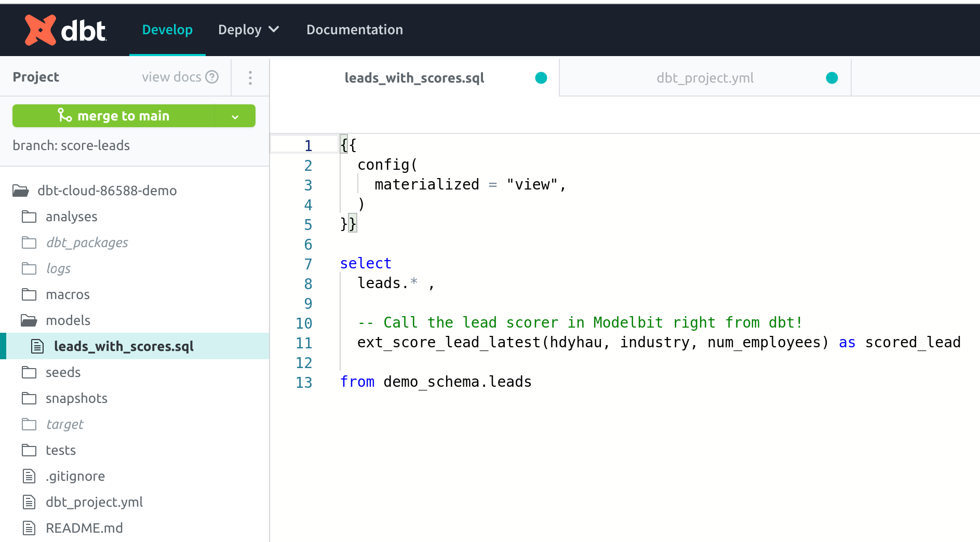Select the snapshots folder in the tree
The width and height of the screenshot is (980, 542).
click(x=77, y=398)
